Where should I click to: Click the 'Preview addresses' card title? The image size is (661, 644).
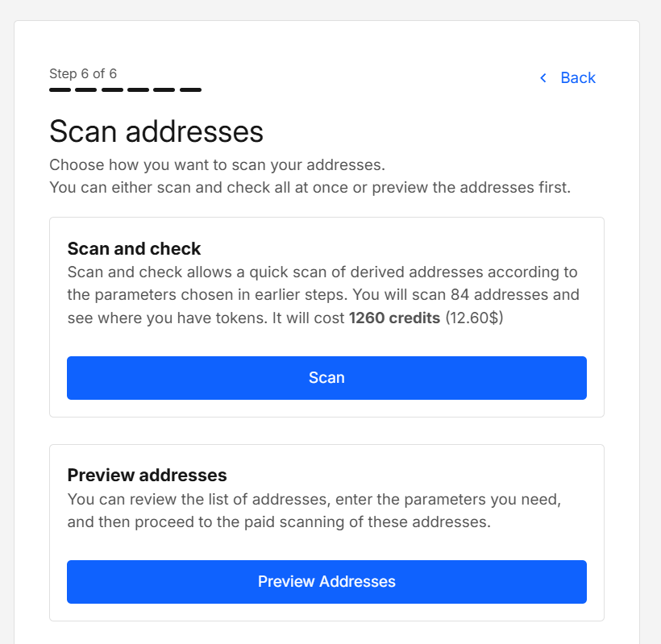coord(147,475)
